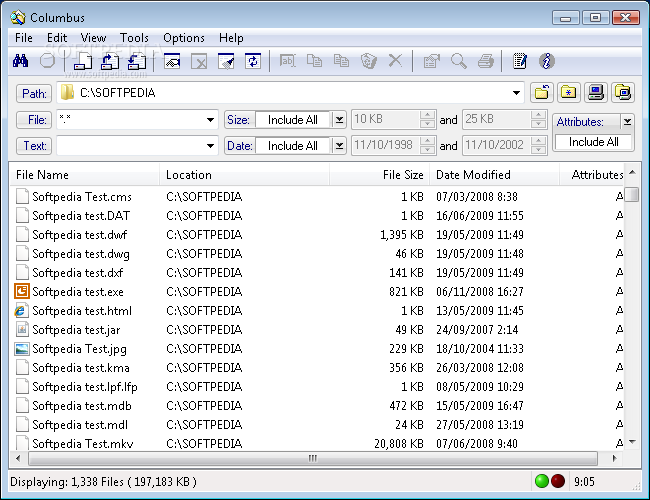The image size is (650, 500).
Task: Click the My Computer drives icon
Action: (x=596, y=92)
